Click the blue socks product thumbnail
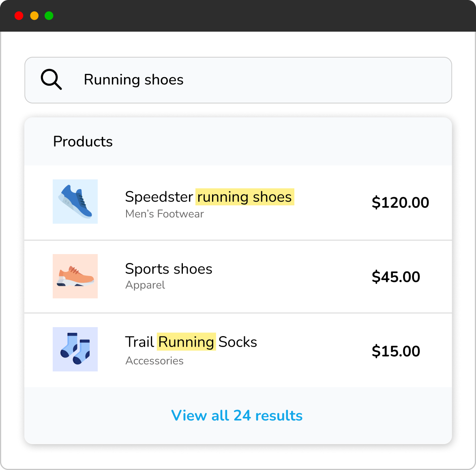This screenshot has height=470, width=476. coord(75,349)
